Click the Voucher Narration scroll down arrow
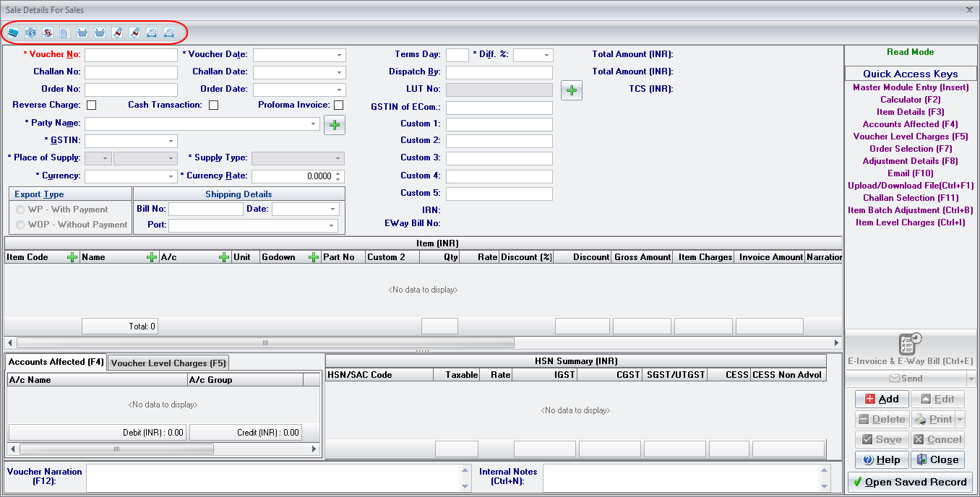Viewport: 980px width, 497px height. click(465, 486)
